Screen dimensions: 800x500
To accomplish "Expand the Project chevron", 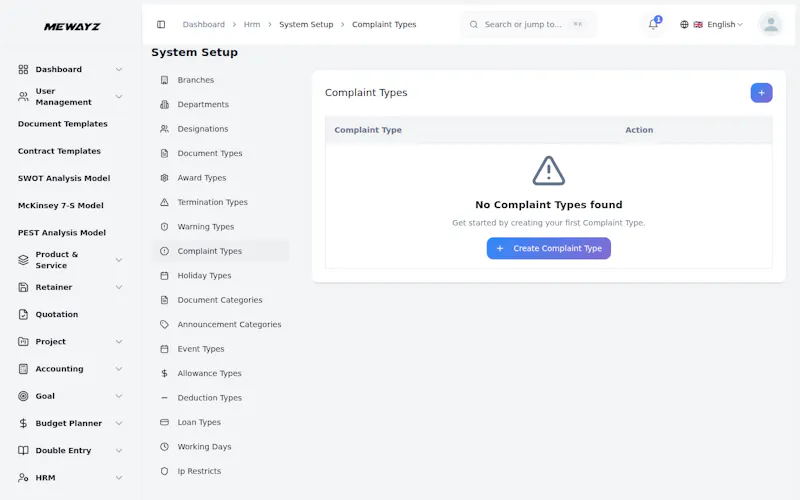I will point(119,342).
